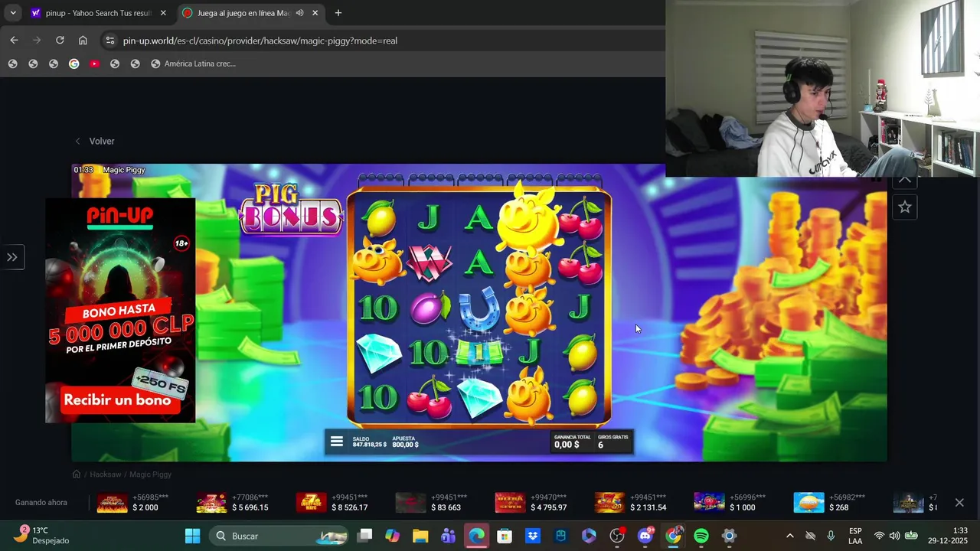Open winning game with $ 4 795.97 prize
Screen dimensions: 980x551
531,503
